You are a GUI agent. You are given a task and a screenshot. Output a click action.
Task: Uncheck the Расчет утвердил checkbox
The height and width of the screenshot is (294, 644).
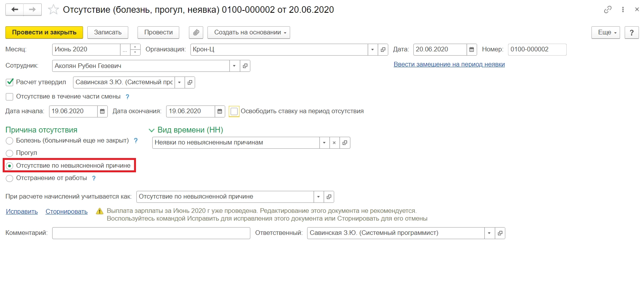[10, 82]
